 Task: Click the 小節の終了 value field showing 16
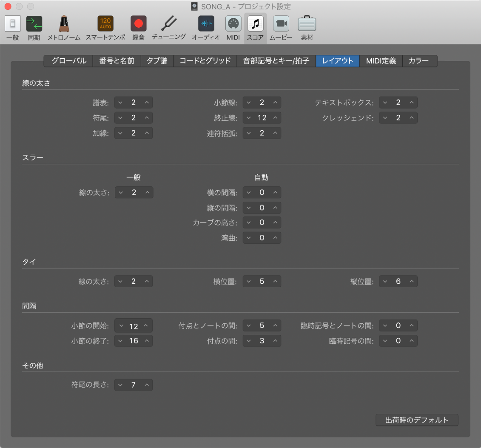(x=134, y=341)
